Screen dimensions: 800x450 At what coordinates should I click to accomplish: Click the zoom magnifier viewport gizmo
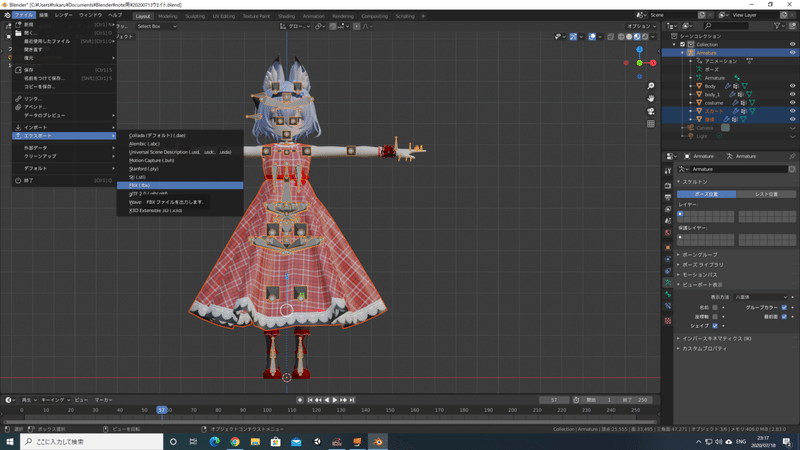coord(651,86)
